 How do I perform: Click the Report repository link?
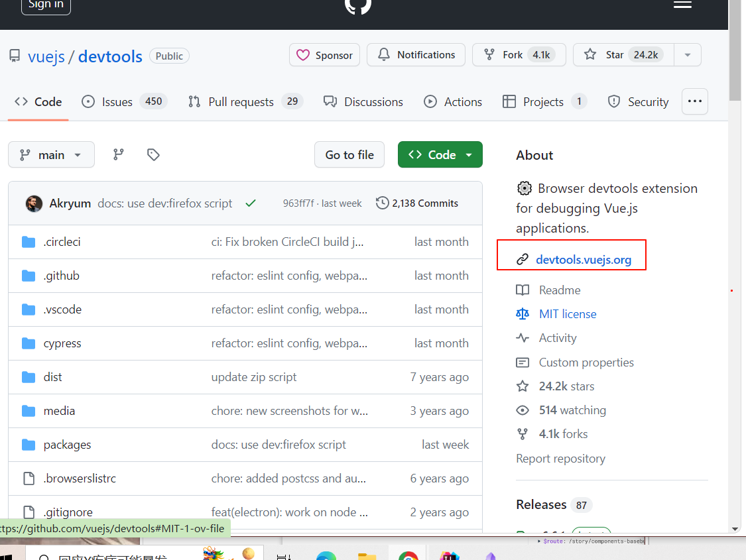click(x=560, y=459)
